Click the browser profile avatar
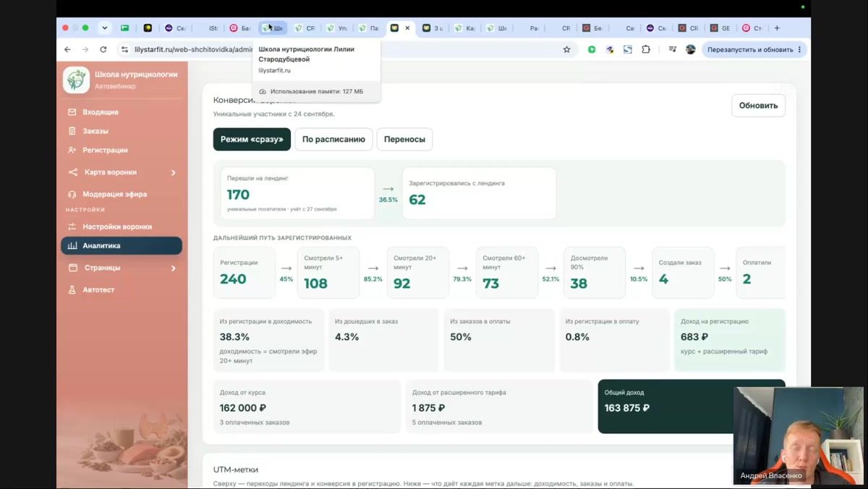The width and height of the screenshot is (868, 489). point(691,49)
